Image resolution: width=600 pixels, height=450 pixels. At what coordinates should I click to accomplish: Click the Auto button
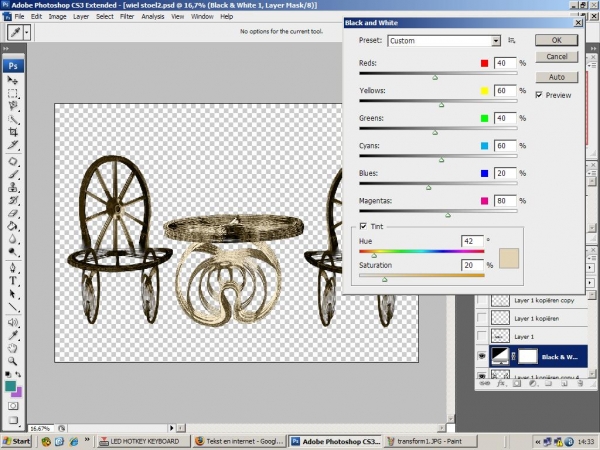[556, 77]
